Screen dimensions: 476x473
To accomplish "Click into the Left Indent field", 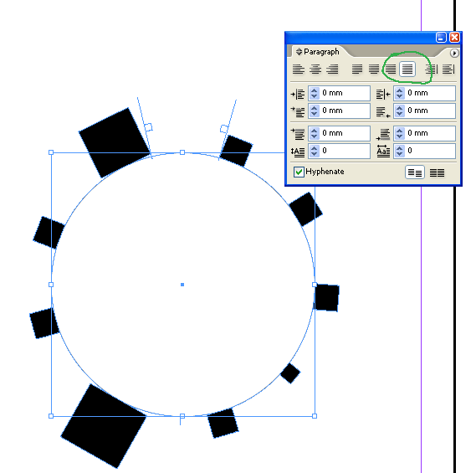I will pyautogui.click(x=345, y=93).
